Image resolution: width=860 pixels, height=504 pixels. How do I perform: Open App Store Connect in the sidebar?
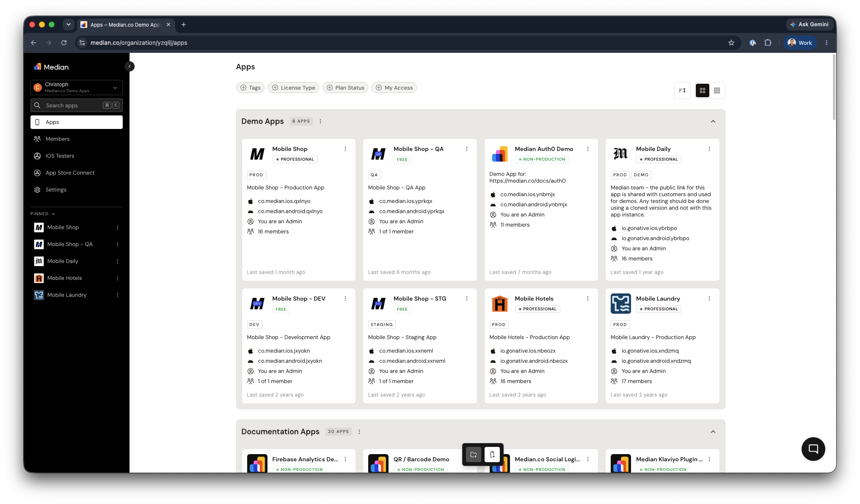77,173
